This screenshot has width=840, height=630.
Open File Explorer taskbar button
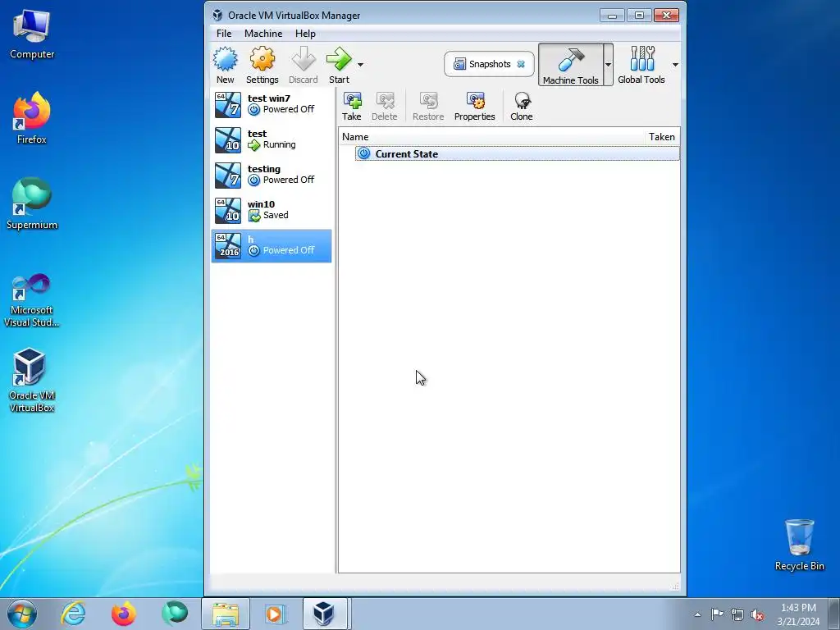tap(226, 614)
